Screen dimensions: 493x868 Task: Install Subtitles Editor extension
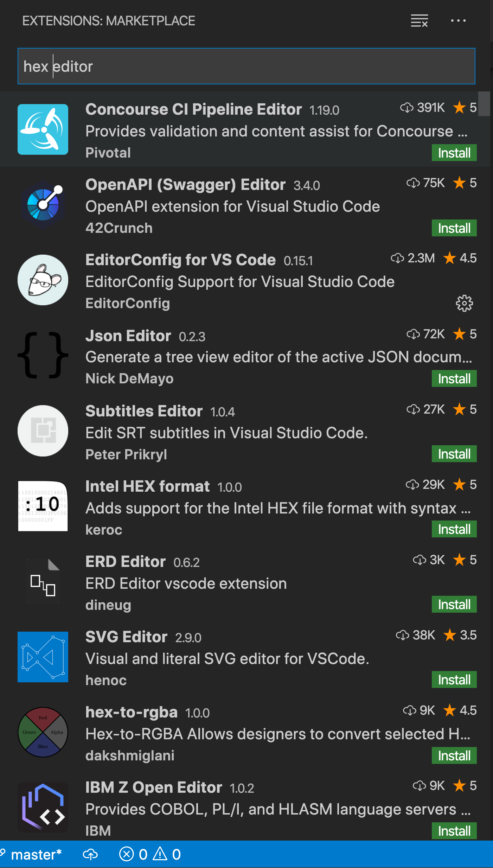(x=454, y=454)
